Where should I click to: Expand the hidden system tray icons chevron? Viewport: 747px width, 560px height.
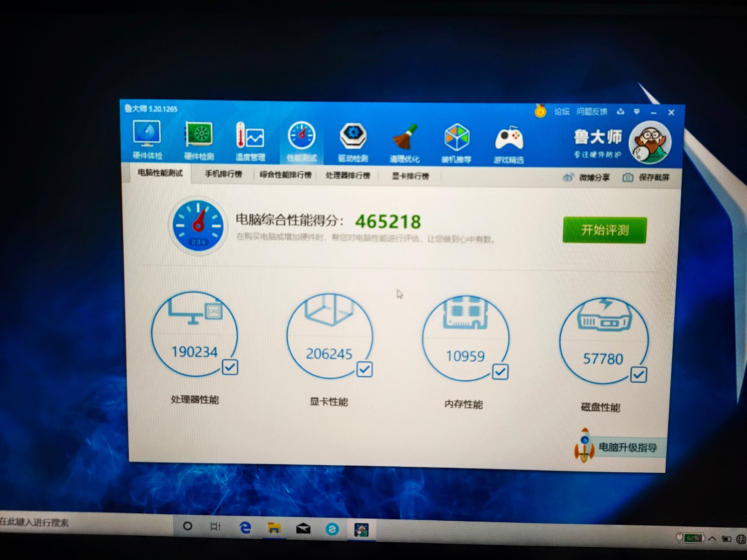712,539
